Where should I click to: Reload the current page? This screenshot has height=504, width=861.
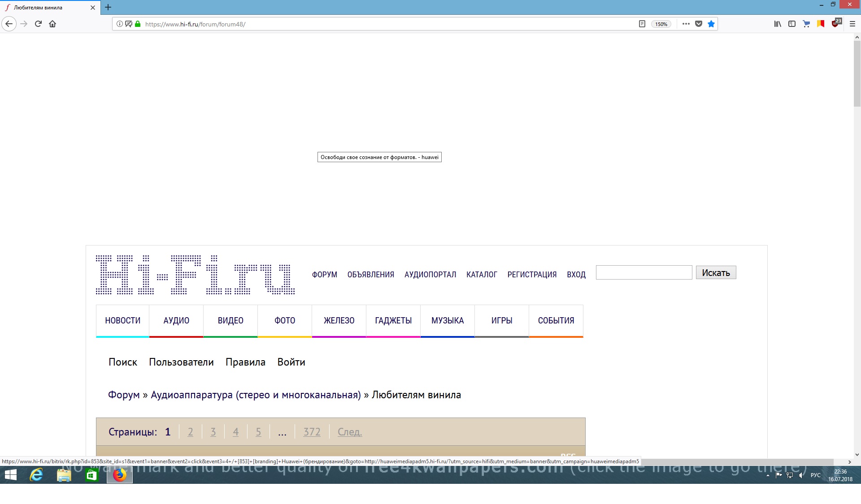click(x=38, y=24)
